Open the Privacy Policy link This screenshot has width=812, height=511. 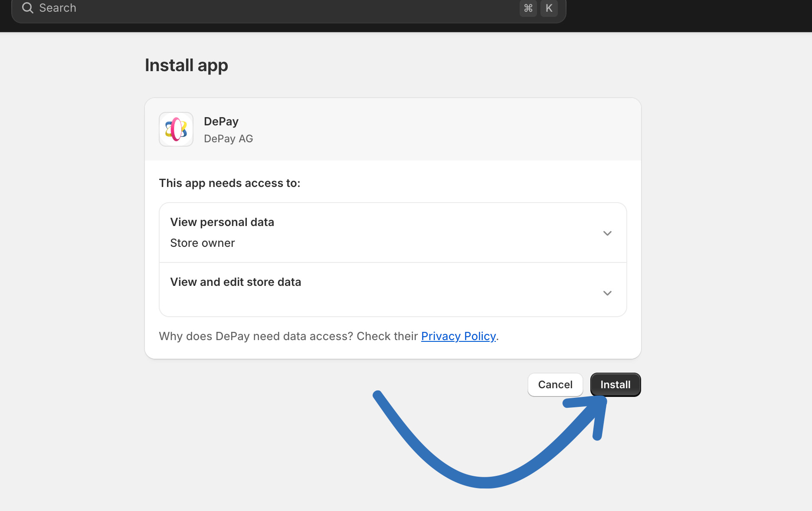click(x=458, y=336)
